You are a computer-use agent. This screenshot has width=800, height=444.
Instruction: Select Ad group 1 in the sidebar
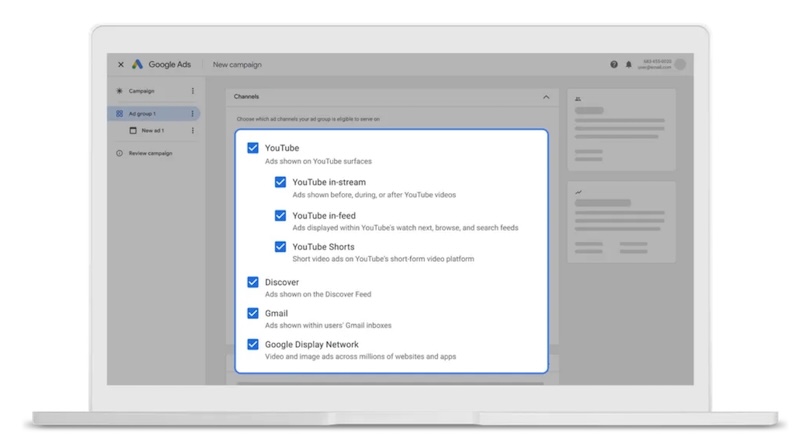tap(142, 114)
